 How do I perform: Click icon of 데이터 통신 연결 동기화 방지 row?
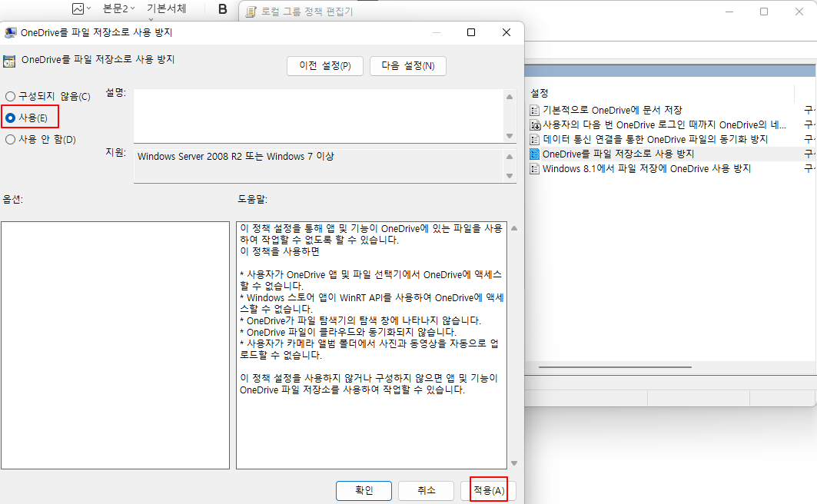coord(535,140)
